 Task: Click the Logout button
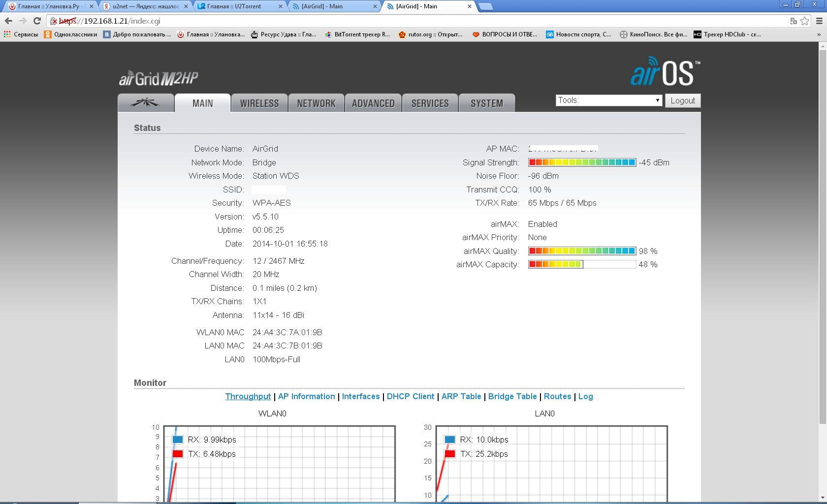click(683, 100)
